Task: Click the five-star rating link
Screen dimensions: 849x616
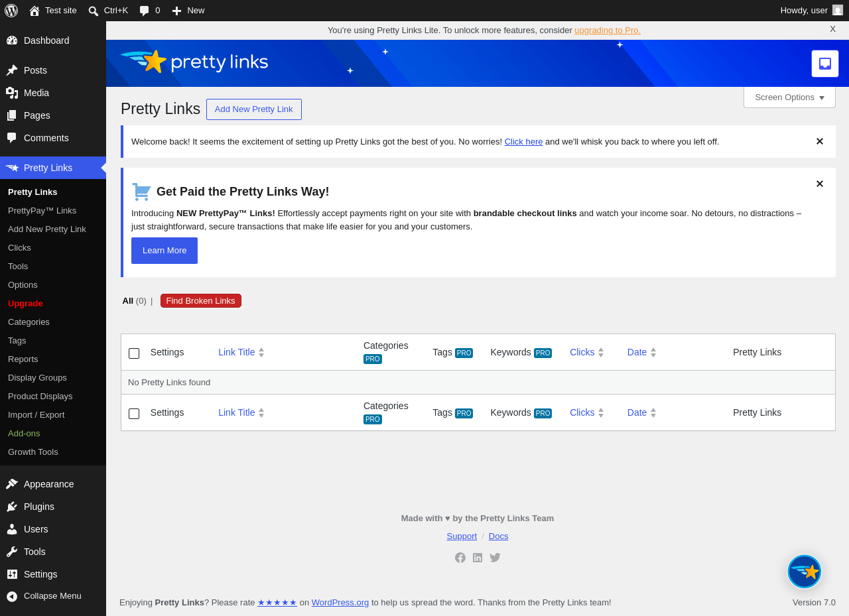Action: click(x=277, y=602)
